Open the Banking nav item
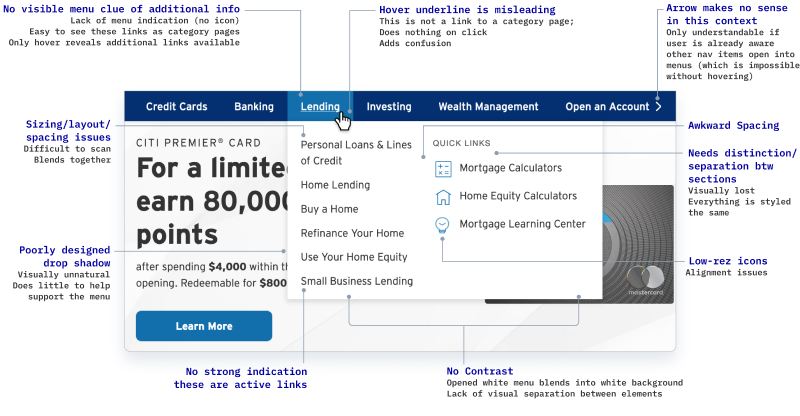Screen dimensions: 800x416 [x=254, y=107]
